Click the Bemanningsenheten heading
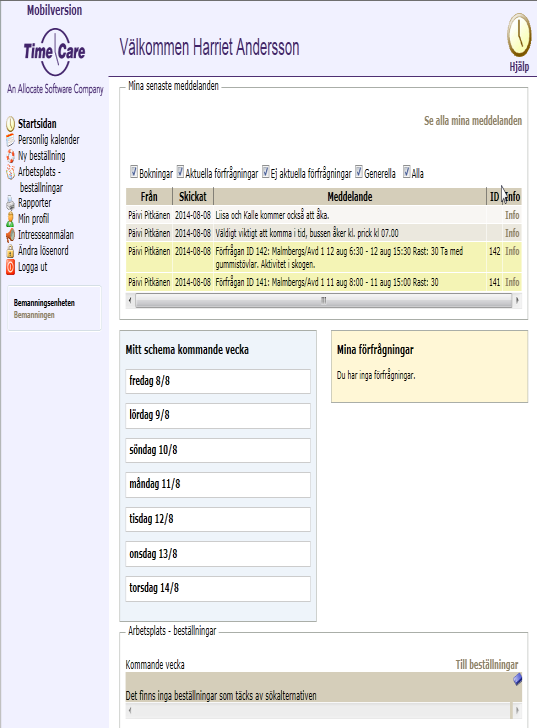The height and width of the screenshot is (728, 537). tap(44, 303)
